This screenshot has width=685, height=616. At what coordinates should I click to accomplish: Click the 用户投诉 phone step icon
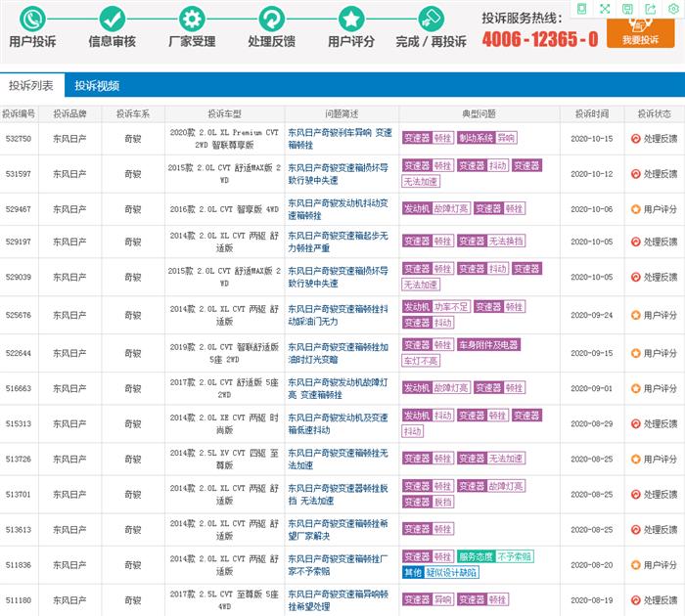click(x=32, y=19)
